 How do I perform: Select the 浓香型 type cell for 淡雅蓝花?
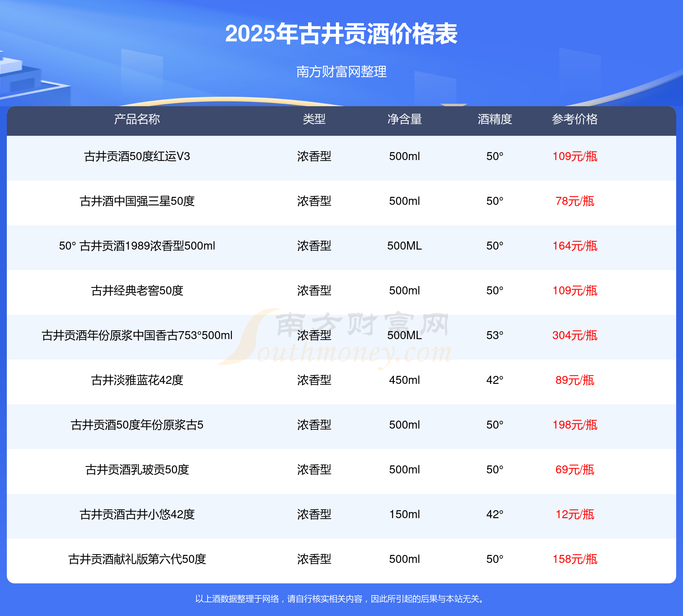tap(314, 380)
